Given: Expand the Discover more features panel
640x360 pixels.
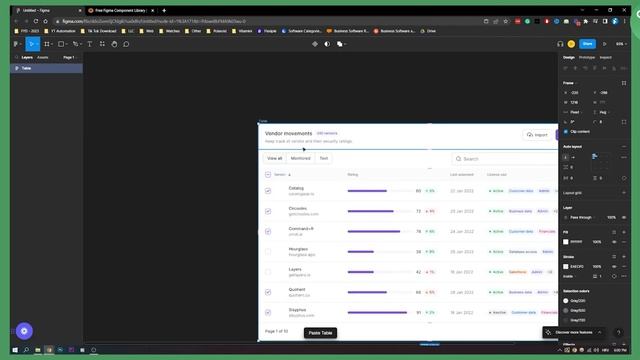Looking at the screenshot, I should [x=600, y=333].
